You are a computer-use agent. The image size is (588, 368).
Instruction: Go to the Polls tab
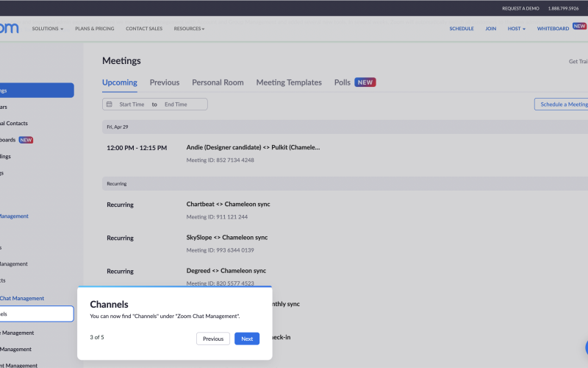click(x=343, y=82)
